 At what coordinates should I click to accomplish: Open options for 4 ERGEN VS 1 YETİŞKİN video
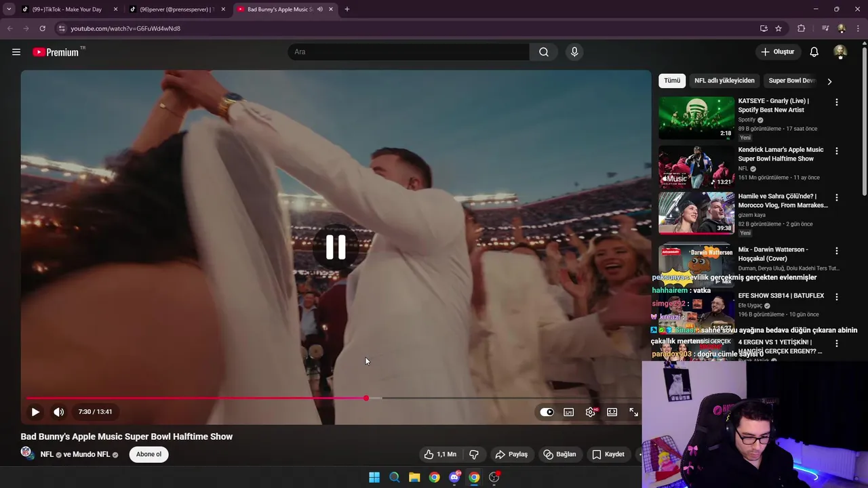click(836, 344)
